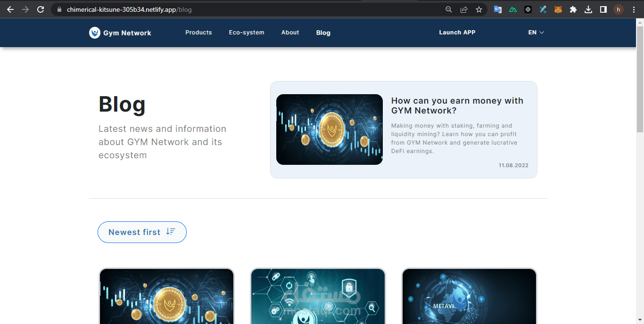This screenshot has width=644, height=324.
Task: Go forward in browser history
Action: point(25,9)
